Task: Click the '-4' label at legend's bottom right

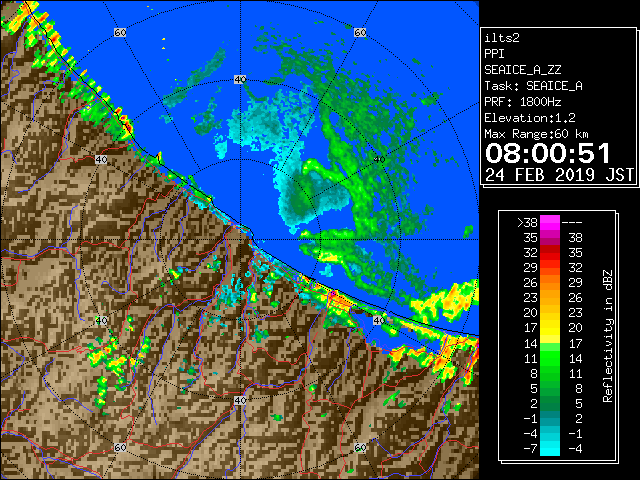Action: pyautogui.click(x=575, y=449)
